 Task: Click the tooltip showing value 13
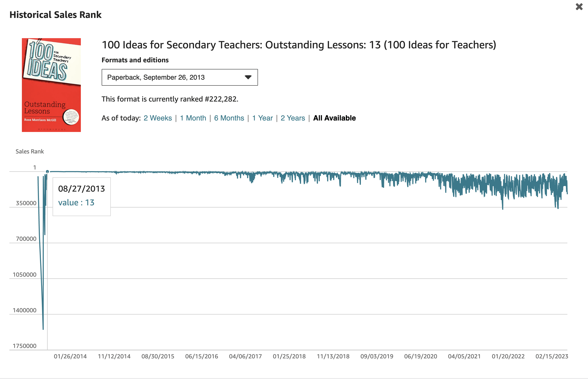81,196
